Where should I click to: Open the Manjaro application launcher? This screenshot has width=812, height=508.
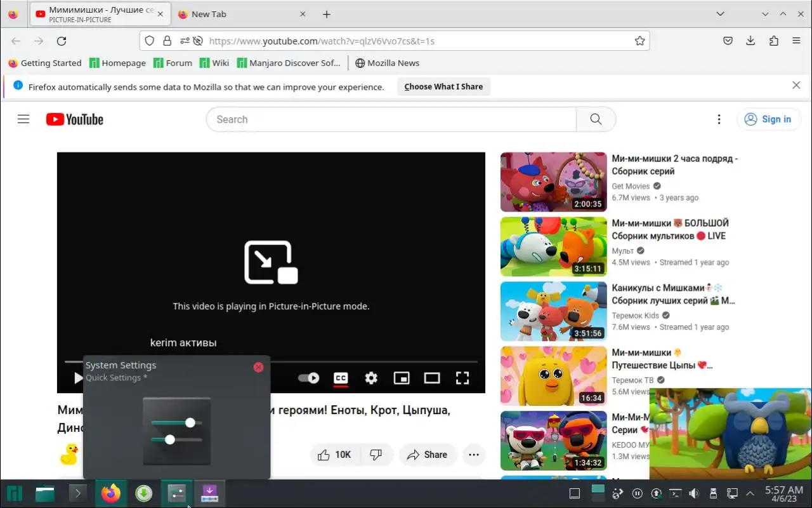(15, 493)
